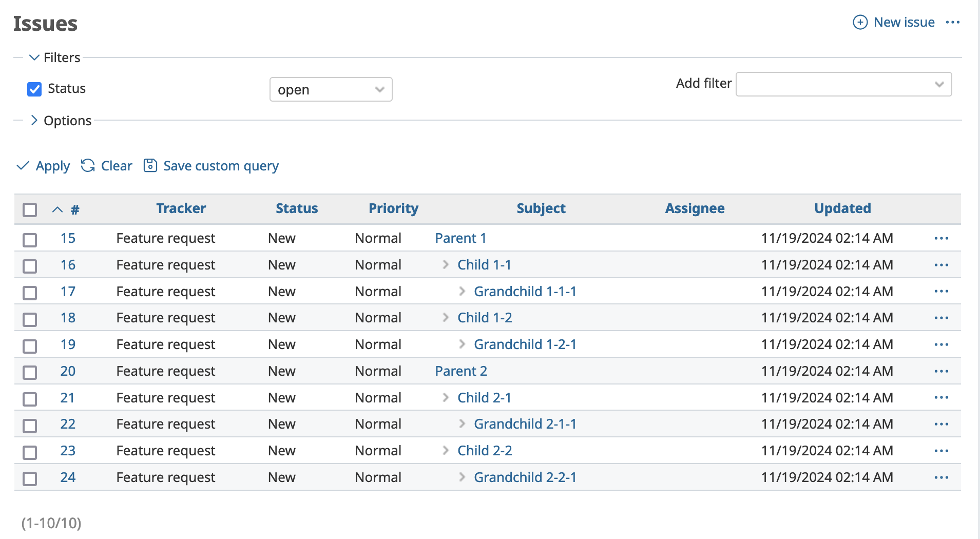Open the status filter dropdown showing open
This screenshot has height=539, width=980.
pyautogui.click(x=331, y=89)
